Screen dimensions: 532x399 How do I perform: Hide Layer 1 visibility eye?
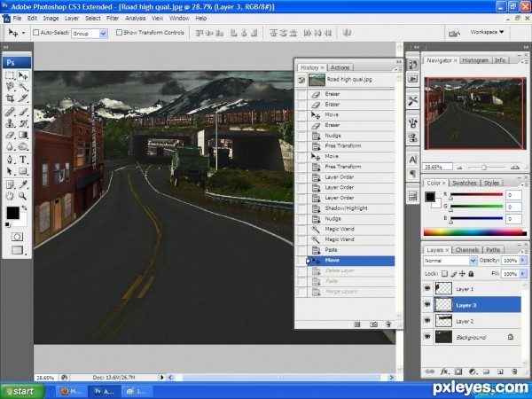tap(427, 288)
